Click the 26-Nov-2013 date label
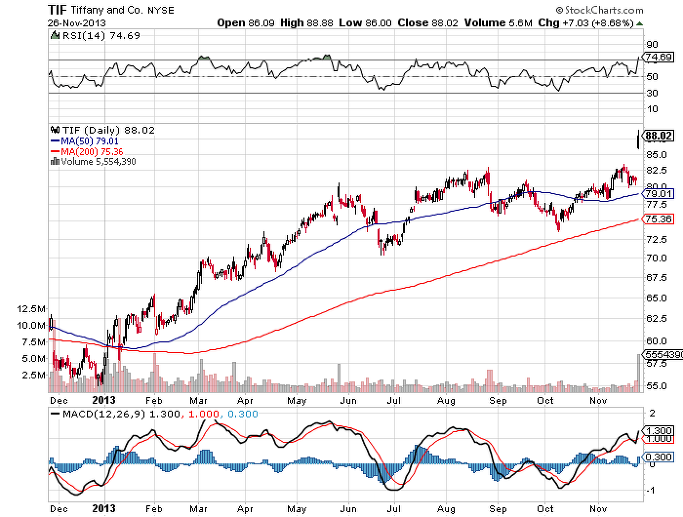 [77, 23]
